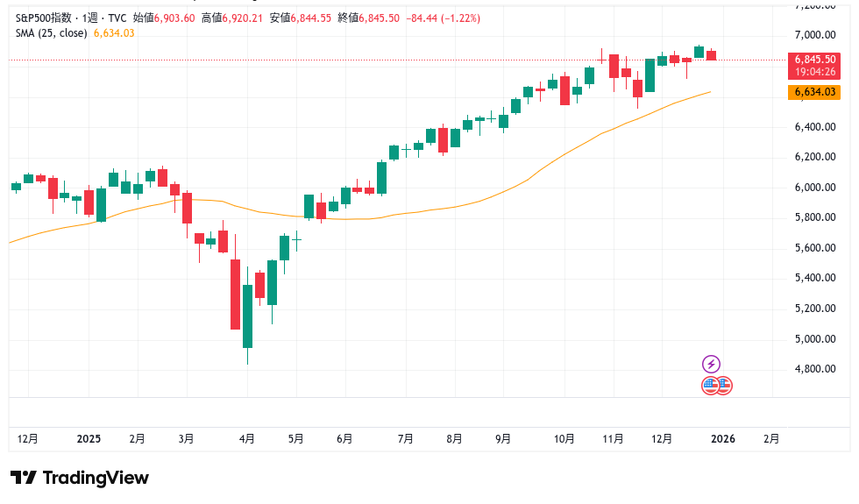Click the 7月 label on time axis
The height and width of the screenshot is (504, 859).
405,438
